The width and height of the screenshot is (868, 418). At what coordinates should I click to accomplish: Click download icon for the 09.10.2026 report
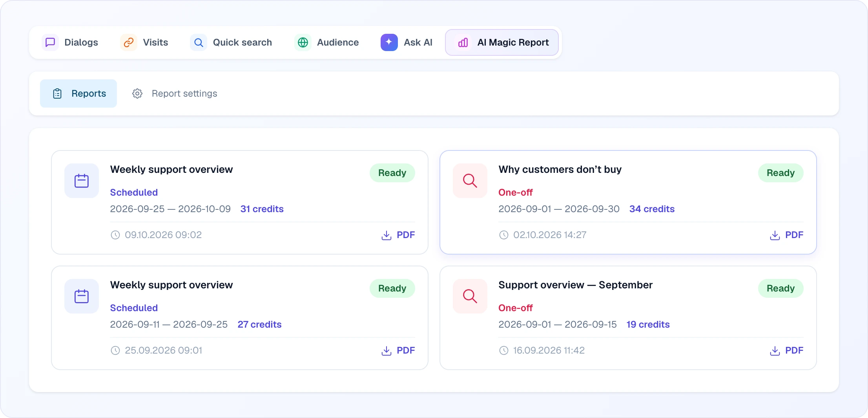click(x=387, y=235)
